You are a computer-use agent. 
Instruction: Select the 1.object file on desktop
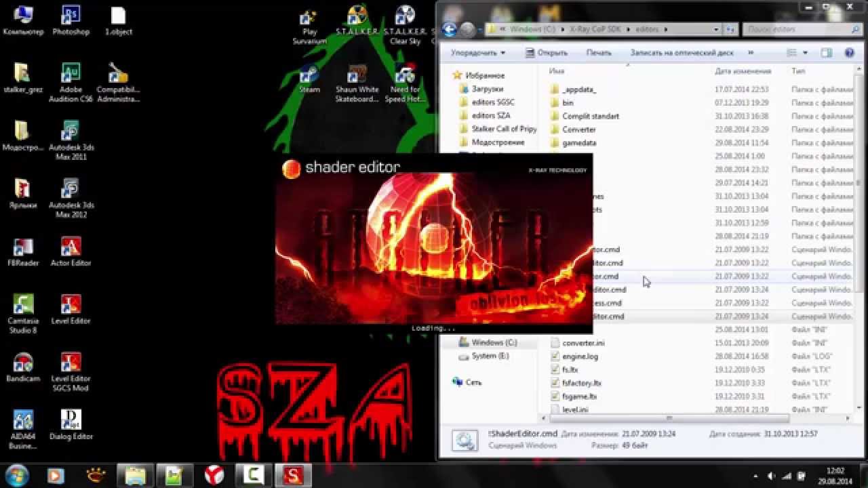(118, 20)
